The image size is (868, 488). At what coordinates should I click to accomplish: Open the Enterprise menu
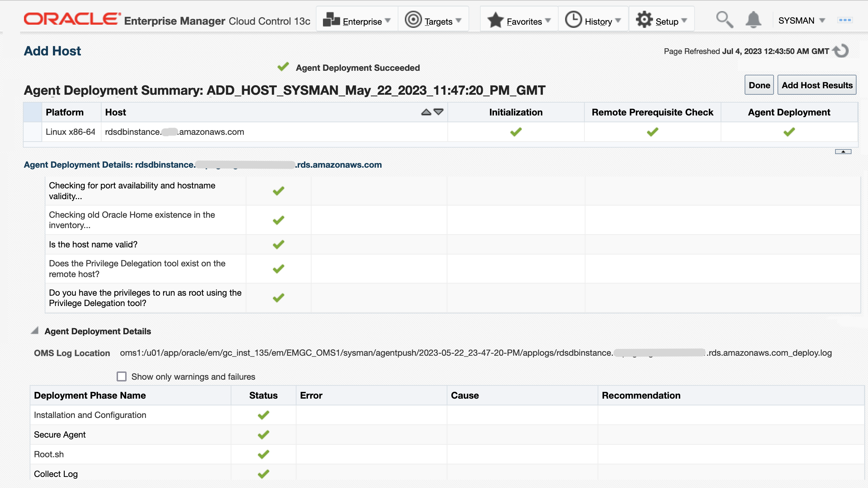click(x=362, y=21)
